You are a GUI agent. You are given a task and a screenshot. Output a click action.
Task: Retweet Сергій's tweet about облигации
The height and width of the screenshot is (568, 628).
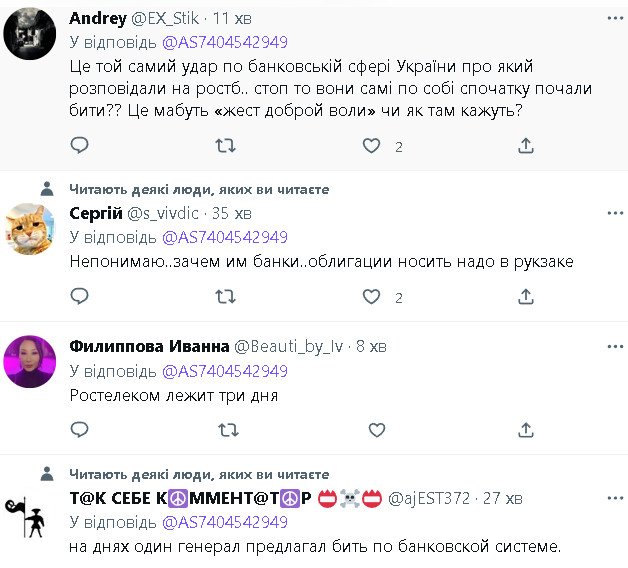226,297
